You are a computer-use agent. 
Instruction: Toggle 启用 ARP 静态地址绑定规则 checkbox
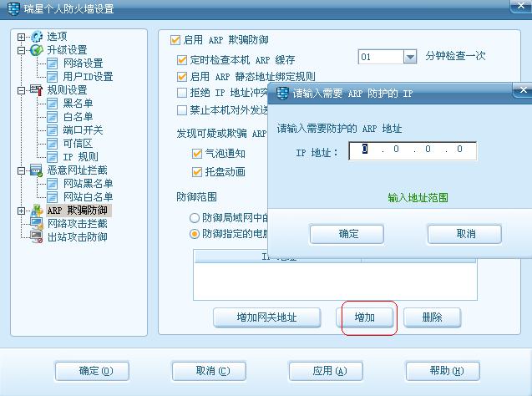pos(182,77)
